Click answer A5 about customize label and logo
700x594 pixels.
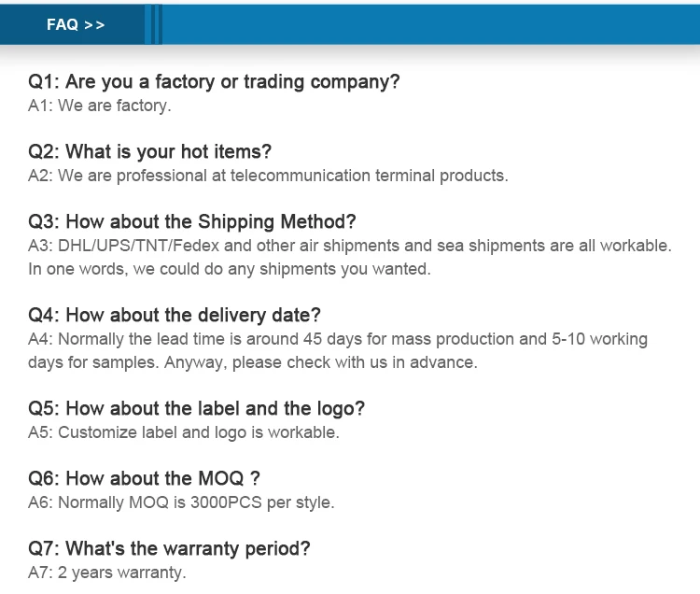pyautogui.click(x=184, y=432)
